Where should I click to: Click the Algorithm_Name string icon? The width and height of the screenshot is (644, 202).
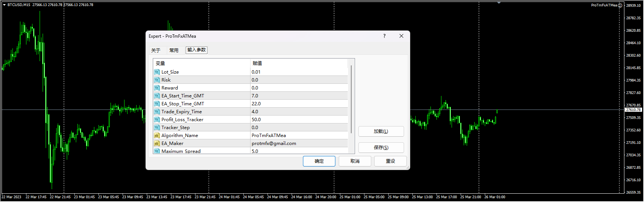pyautogui.click(x=157, y=136)
